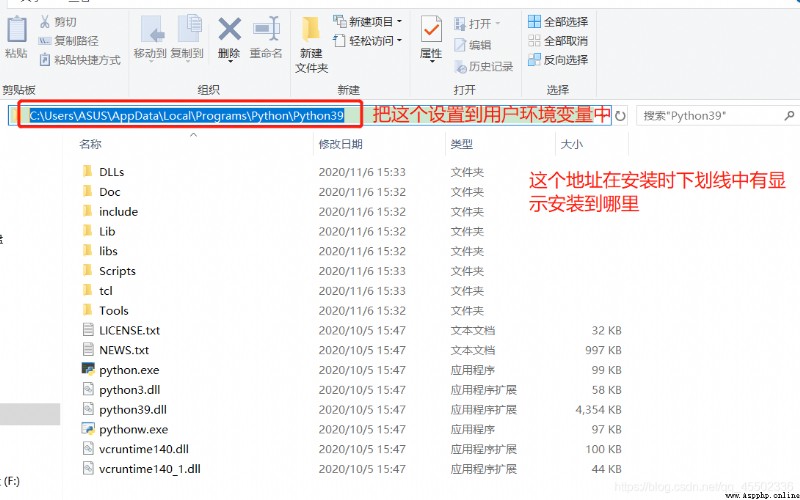Image resolution: width=800 pixels, height=500 pixels.
Task: Click the pythonw.exe file icon
Action: pyautogui.click(x=88, y=429)
